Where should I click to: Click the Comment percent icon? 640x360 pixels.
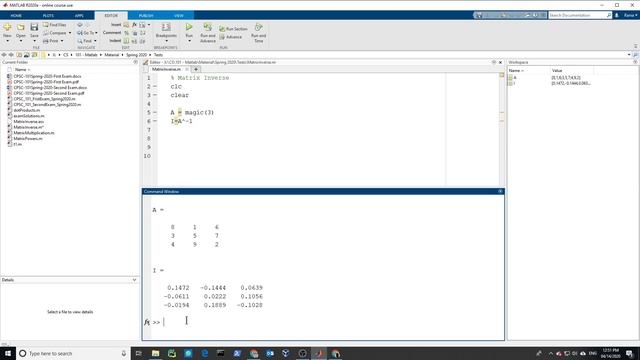127,33
